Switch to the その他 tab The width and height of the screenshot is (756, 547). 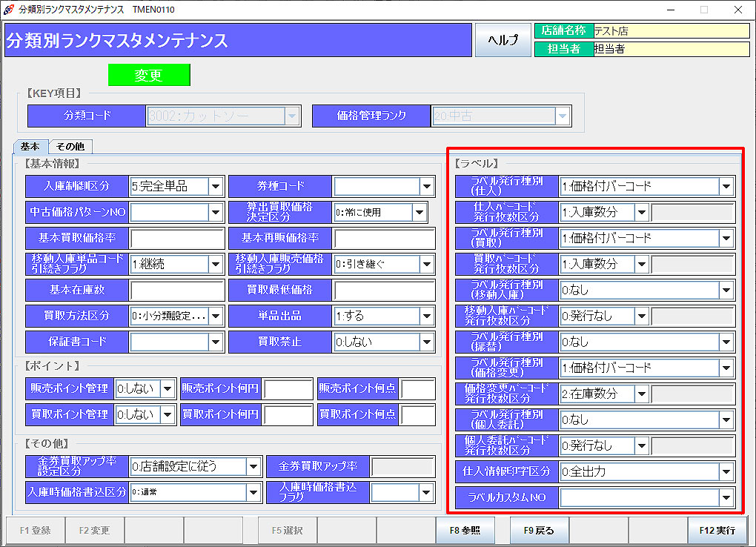click(x=70, y=147)
